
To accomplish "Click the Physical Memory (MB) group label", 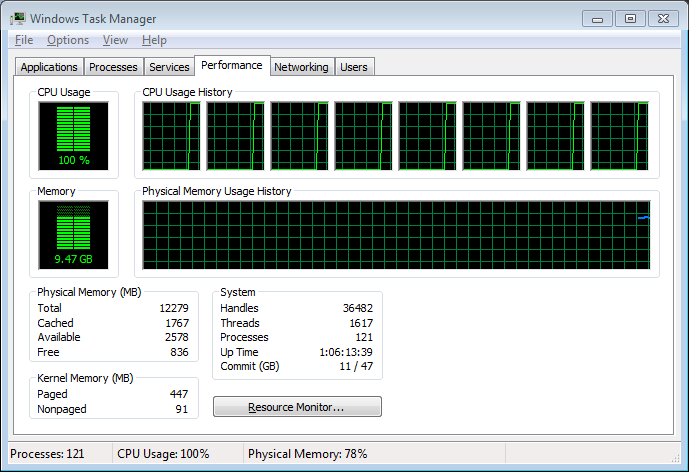I will coord(89,292).
